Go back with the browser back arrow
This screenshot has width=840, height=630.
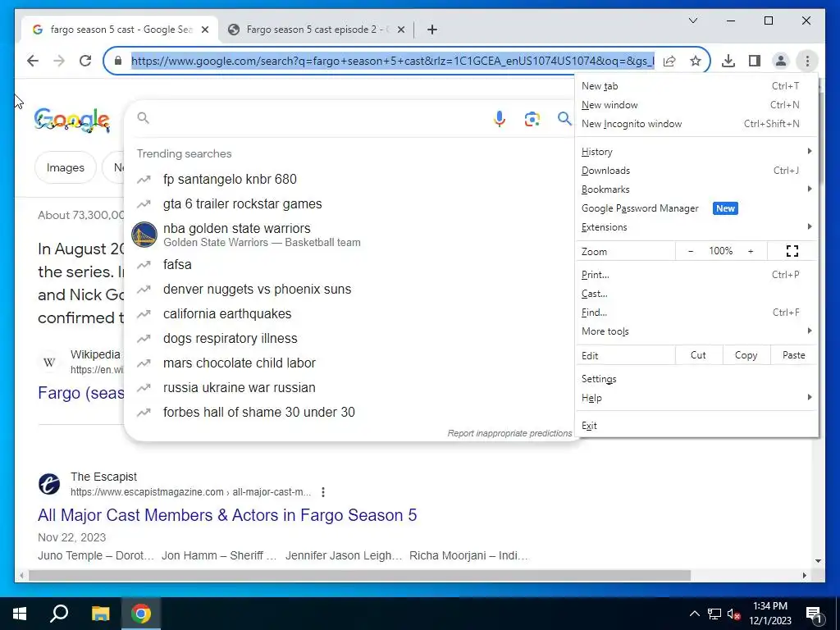(x=33, y=61)
